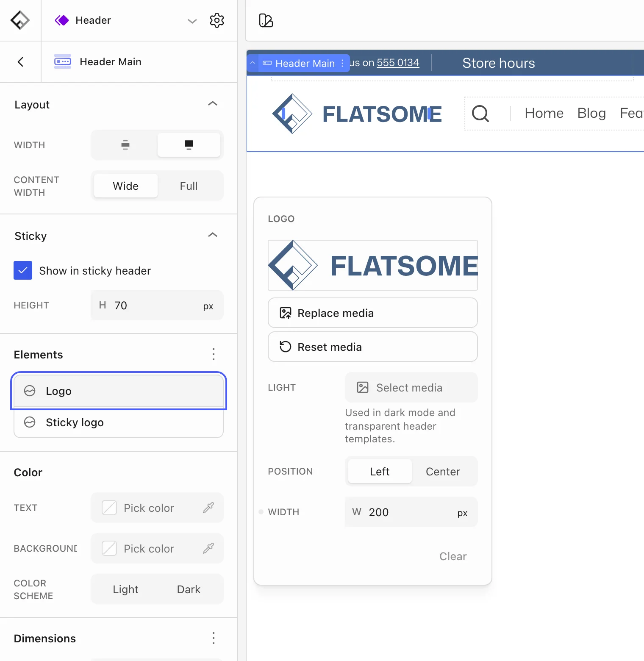Pick text color with eyedropper
The height and width of the screenshot is (661, 644).
(208, 508)
